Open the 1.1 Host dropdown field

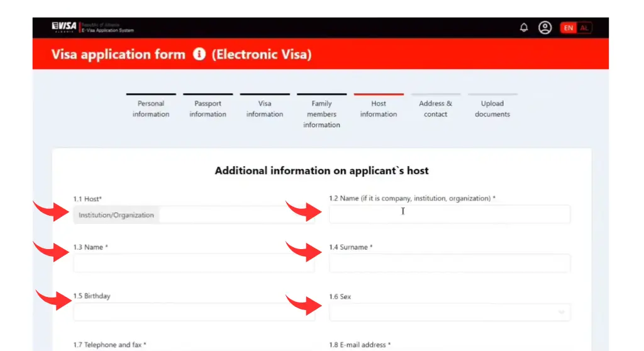(194, 215)
